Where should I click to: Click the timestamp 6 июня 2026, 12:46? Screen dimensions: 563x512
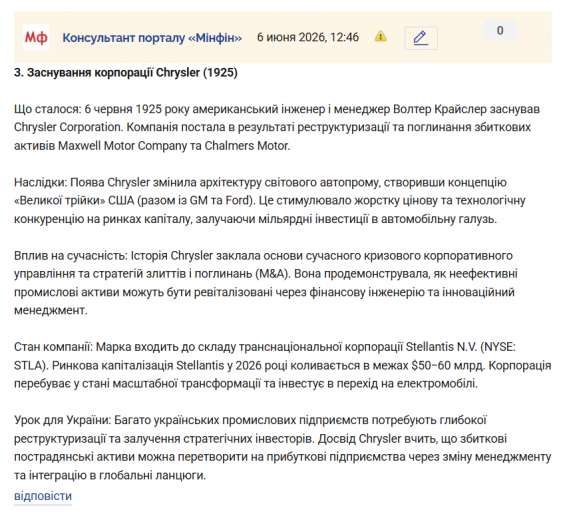tap(308, 37)
